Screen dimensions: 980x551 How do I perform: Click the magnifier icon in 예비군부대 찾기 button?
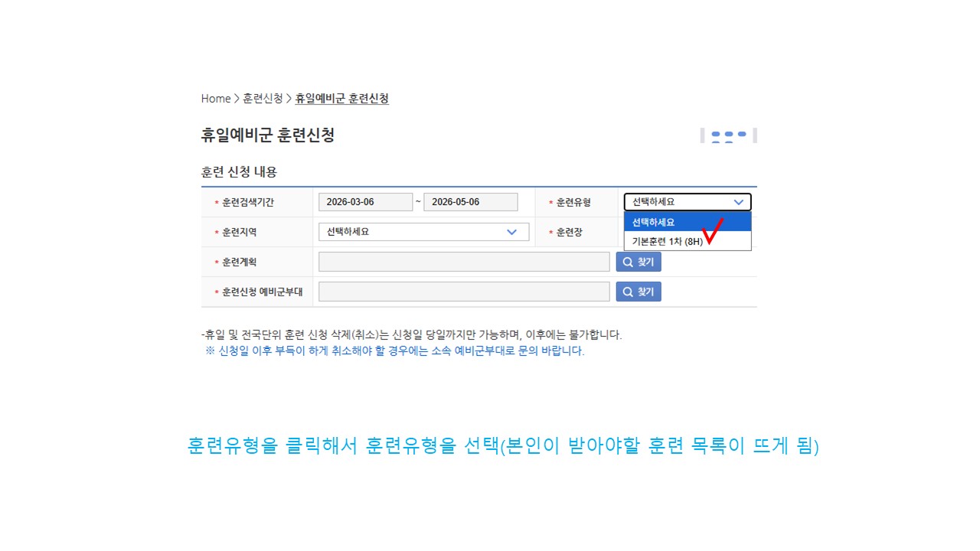click(628, 292)
